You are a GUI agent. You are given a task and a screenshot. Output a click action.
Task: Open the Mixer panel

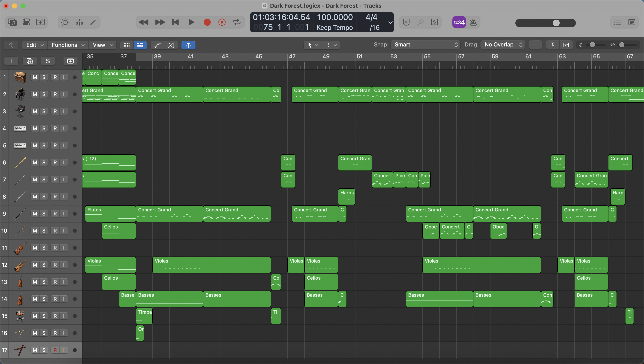tap(79, 22)
